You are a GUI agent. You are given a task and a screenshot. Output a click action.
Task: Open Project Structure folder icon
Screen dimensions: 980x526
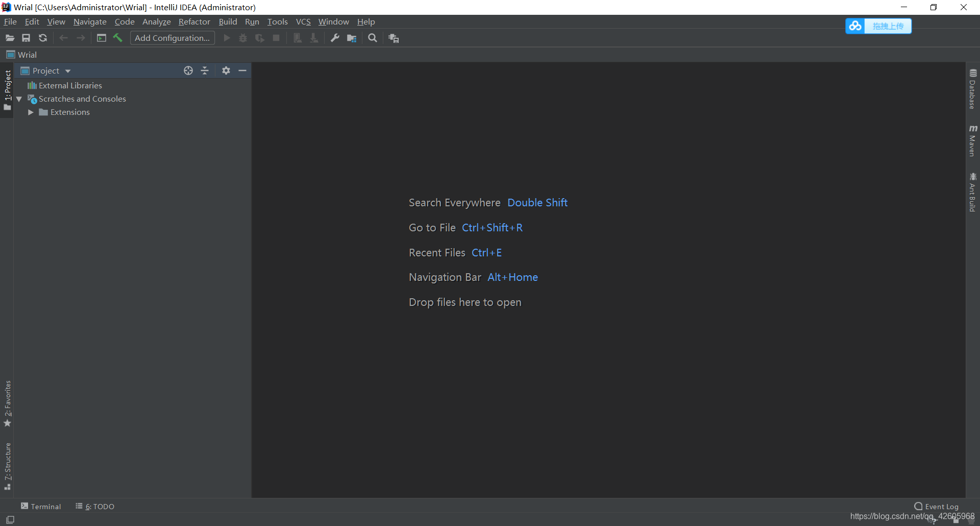point(352,38)
